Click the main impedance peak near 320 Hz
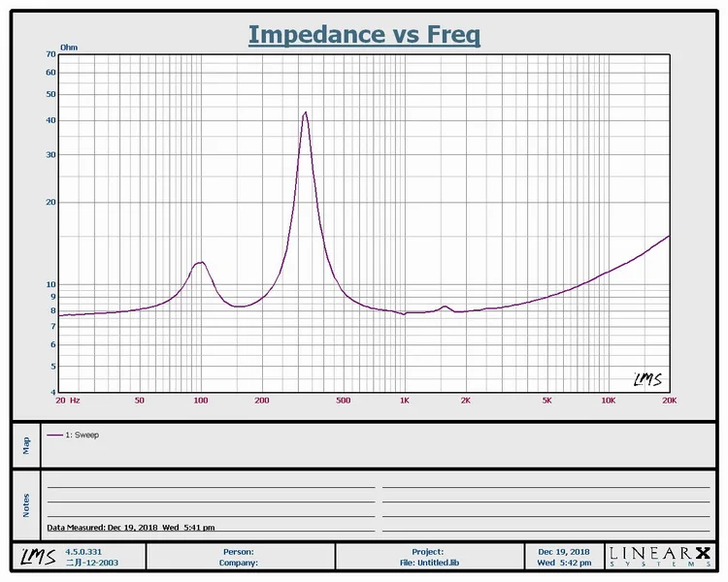The width and height of the screenshot is (728, 582). pyautogui.click(x=305, y=113)
